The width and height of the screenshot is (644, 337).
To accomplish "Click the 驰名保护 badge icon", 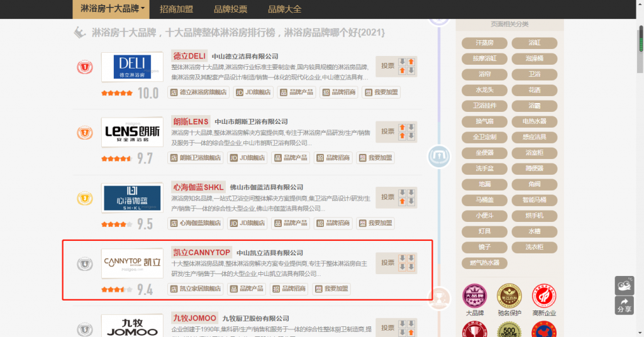I will pos(509,297).
